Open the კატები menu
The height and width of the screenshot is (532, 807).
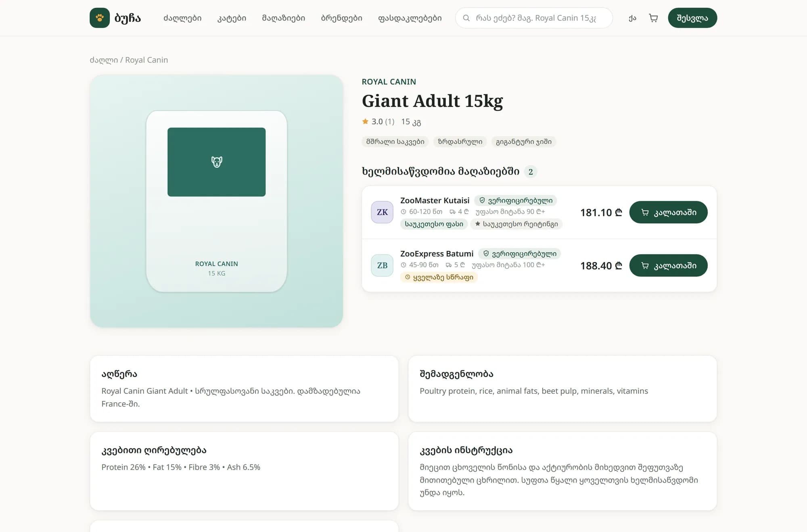232,18
